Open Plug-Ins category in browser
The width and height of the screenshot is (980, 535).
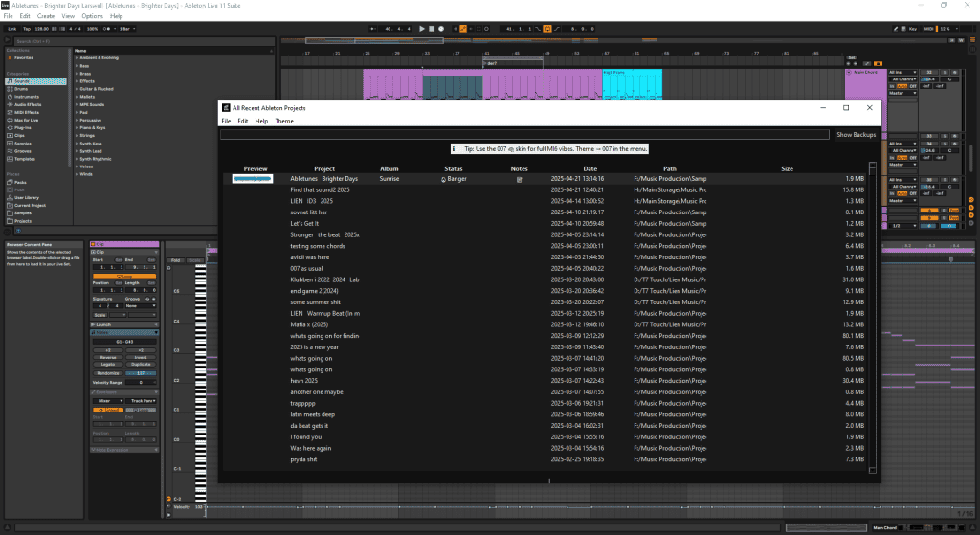[x=23, y=126]
